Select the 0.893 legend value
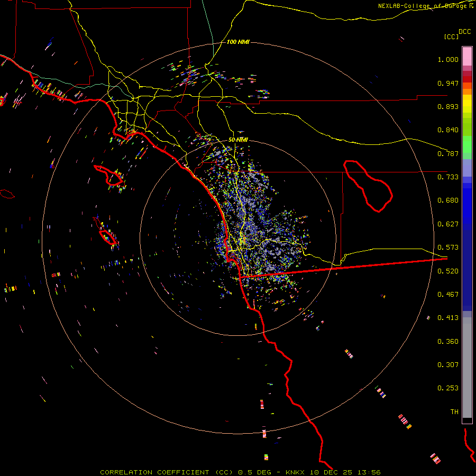The image size is (476, 476). 448,106
